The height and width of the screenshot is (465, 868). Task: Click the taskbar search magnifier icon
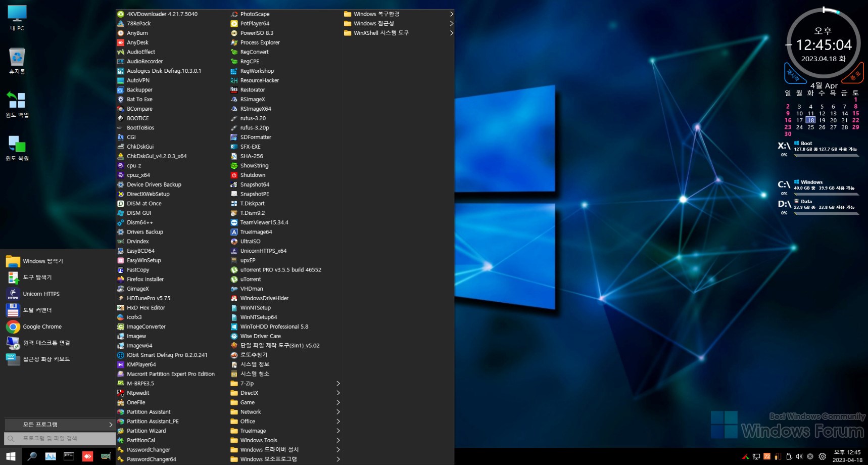[x=32, y=456]
